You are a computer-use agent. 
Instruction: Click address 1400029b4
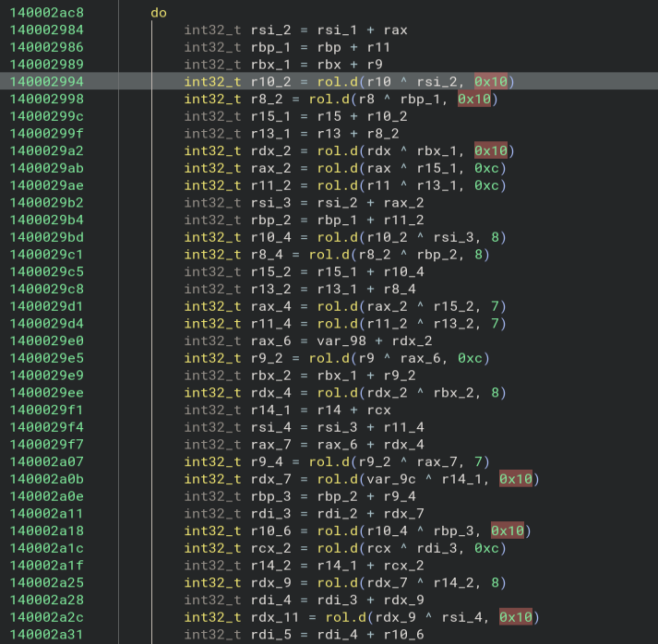tap(46, 220)
